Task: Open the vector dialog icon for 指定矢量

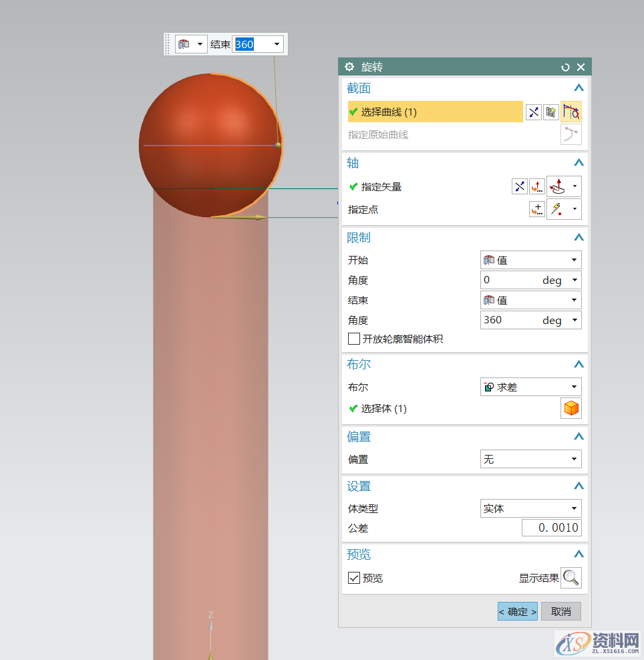Action: (537, 187)
